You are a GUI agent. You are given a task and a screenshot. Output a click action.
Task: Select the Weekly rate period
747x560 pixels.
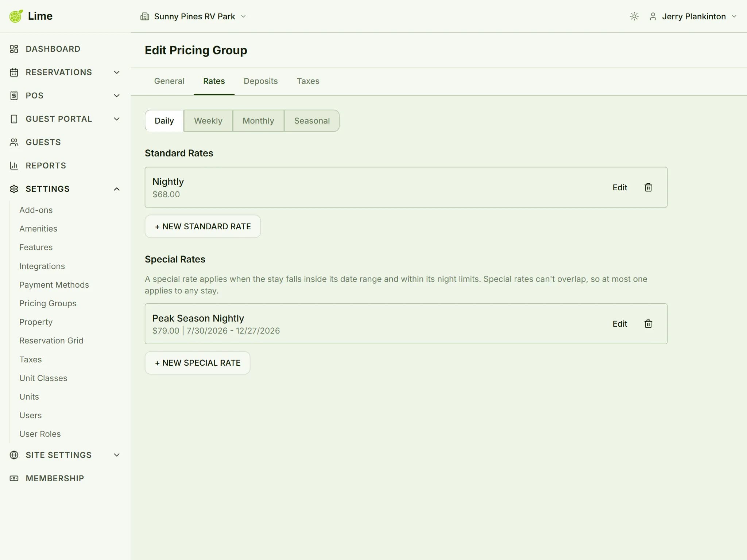(x=208, y=121)
